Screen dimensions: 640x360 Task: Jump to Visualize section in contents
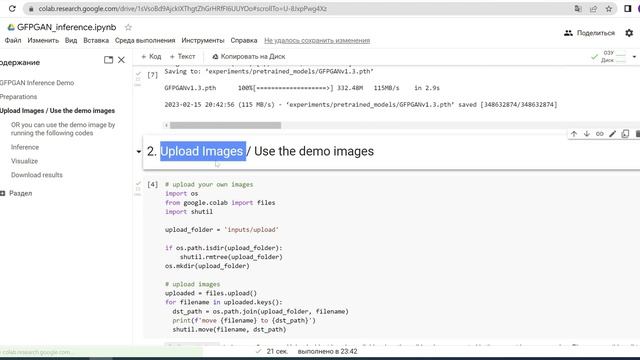coord(24,161)
